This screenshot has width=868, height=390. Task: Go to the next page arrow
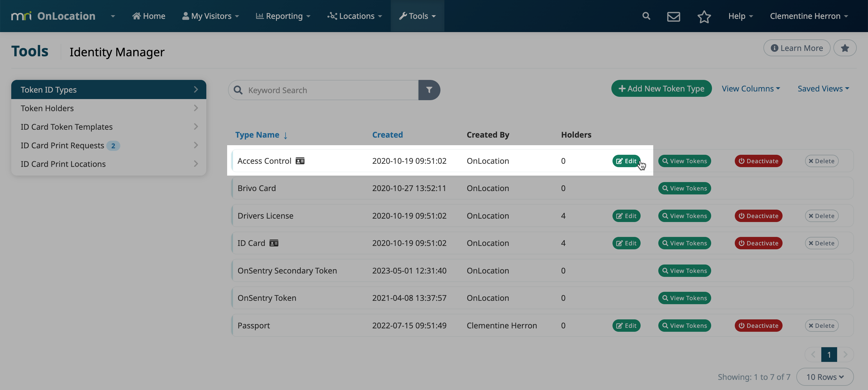(845, 354)
